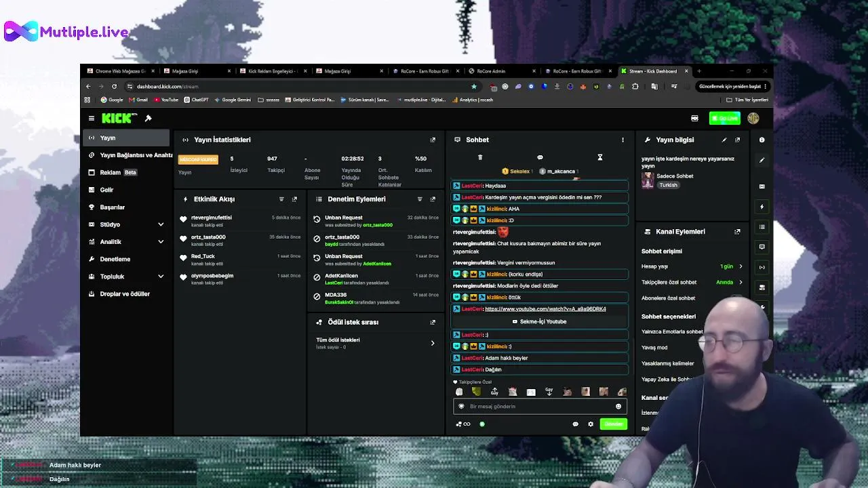Open Reklam Beta sidebar item
The height and width of the screenshot is (488, 868).
(x=127, y=173)
